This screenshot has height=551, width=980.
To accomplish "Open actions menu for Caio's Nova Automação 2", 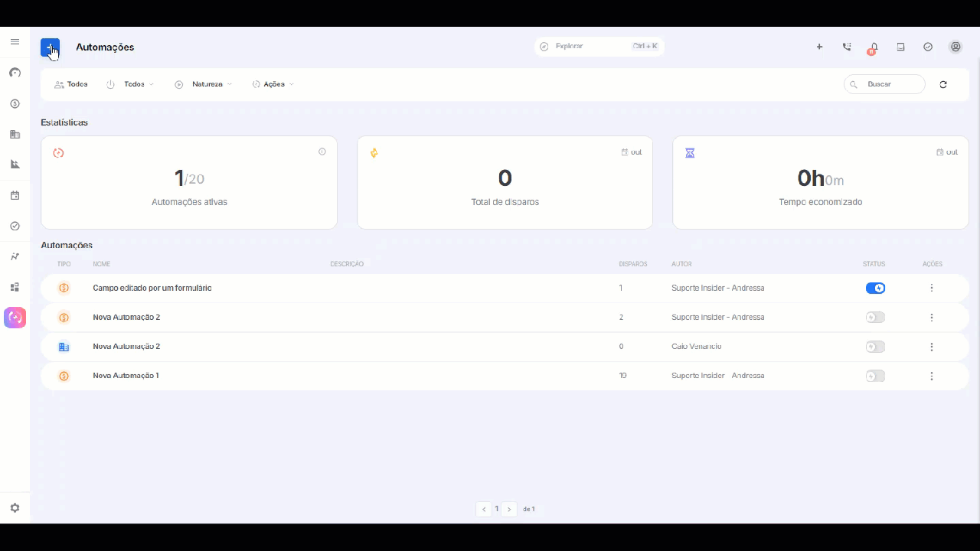I will click(x=932, y=347).
